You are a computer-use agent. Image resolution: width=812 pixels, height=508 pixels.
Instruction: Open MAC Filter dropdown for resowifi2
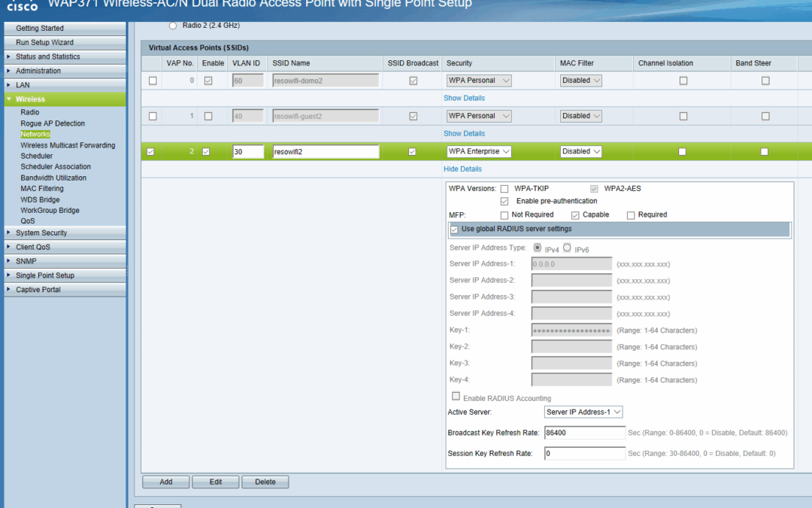(581, 151)
